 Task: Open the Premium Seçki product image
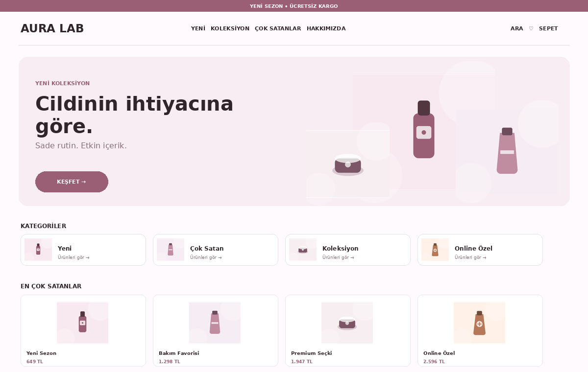click(x=347, y=323)
